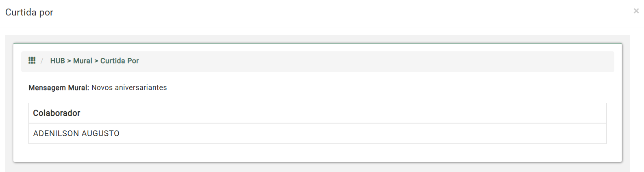Screen dimensions: 644x172
Task: Click the arrow between HUB and Mural
Action: pyautogui.click(x=69, y=61)
